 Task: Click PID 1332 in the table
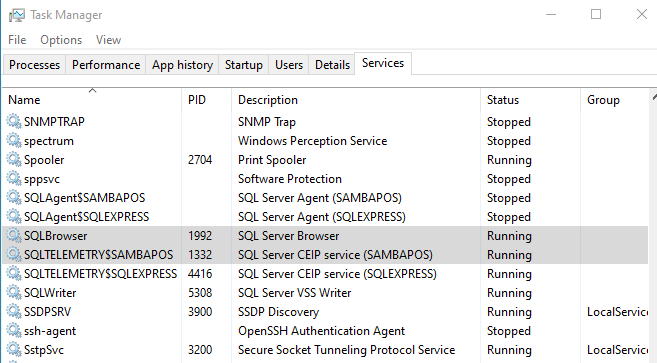tap(200, 254)
